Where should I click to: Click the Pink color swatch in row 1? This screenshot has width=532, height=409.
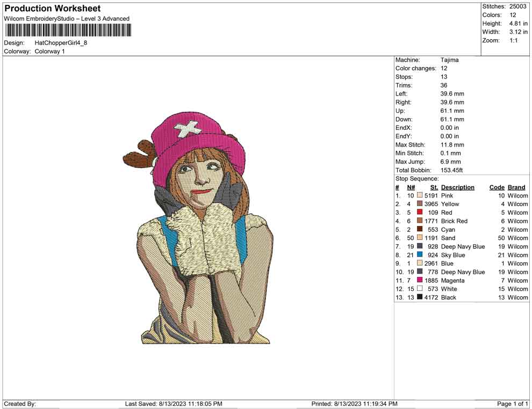(x=420, y=195)
